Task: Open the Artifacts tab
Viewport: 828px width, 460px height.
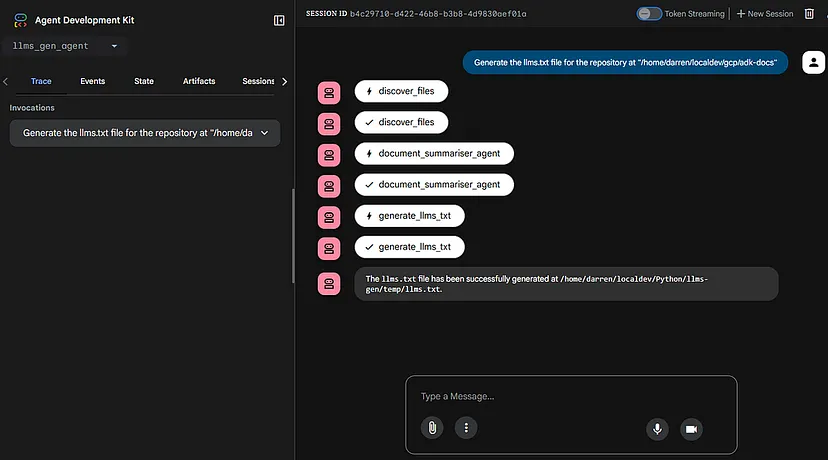Action: point(199,81)
